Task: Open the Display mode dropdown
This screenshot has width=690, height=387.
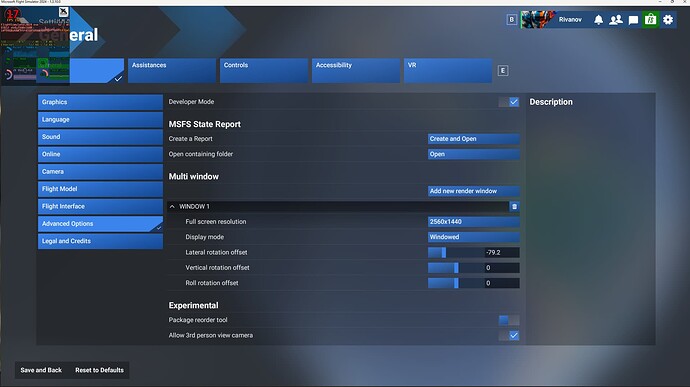Action: pyautogui.click(x=473, y=237)
